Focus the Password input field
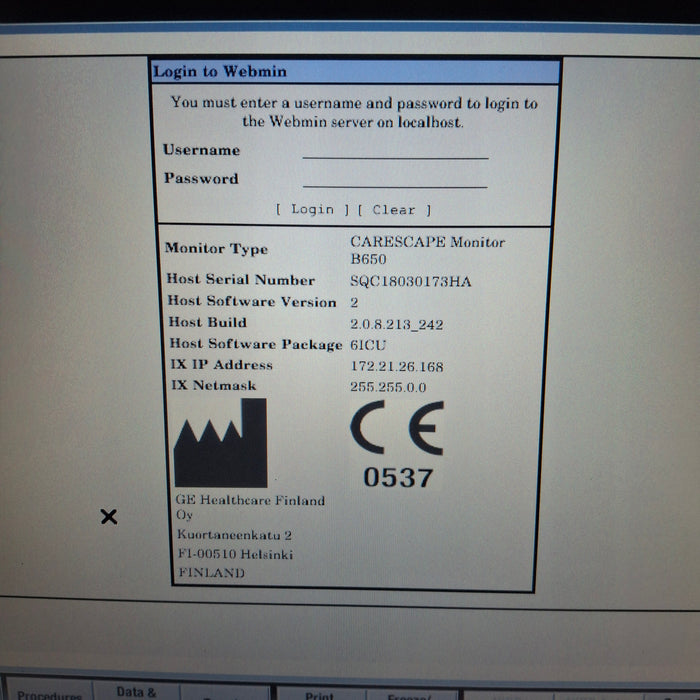Viewport: 700px width, 700px height. pos(395,179)
